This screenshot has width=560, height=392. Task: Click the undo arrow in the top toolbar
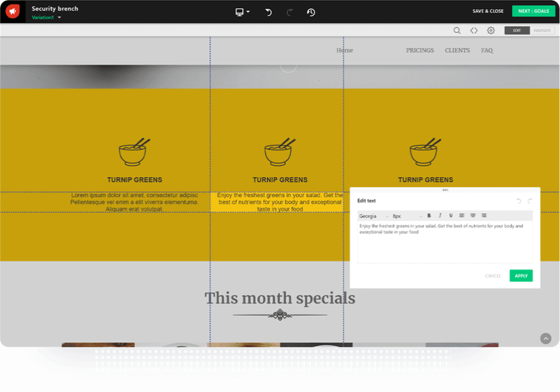268,12
